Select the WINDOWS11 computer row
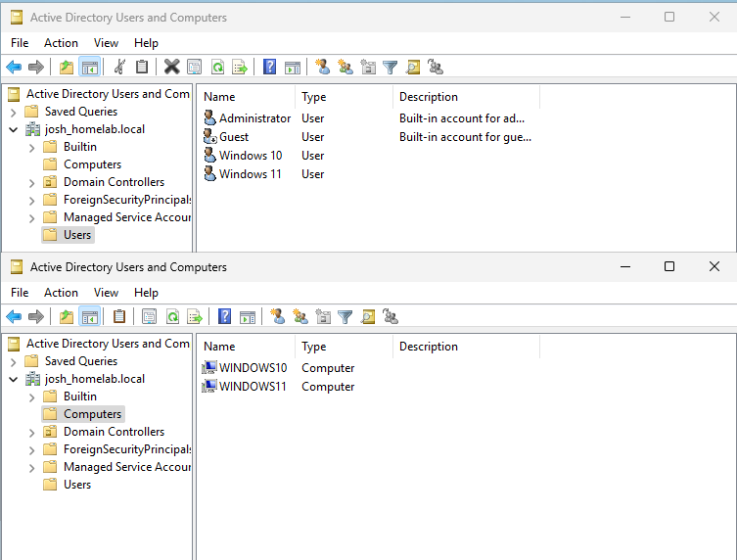 click(368, 387)
